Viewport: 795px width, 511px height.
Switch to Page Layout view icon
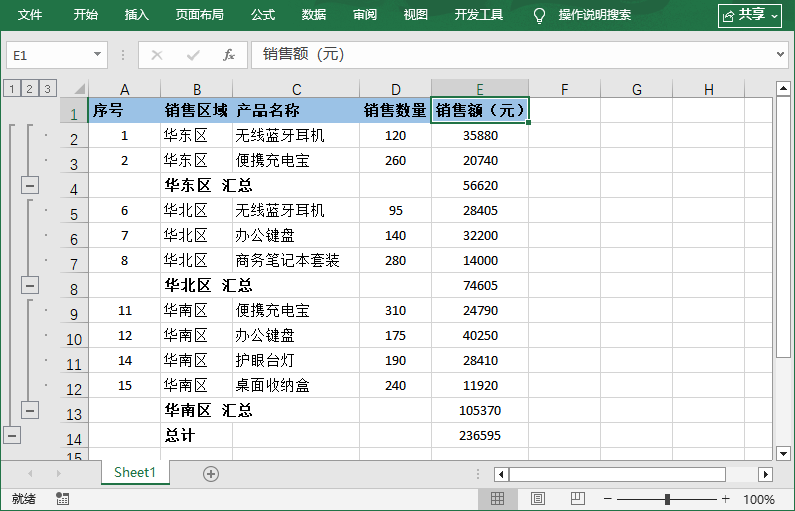click(538, 499)
